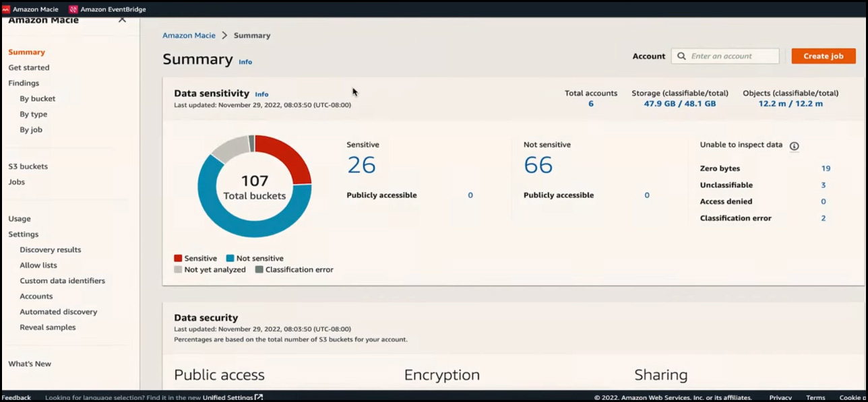Open S3 buckets page
The height and width of the screenshot is (402, 868).
28,166
